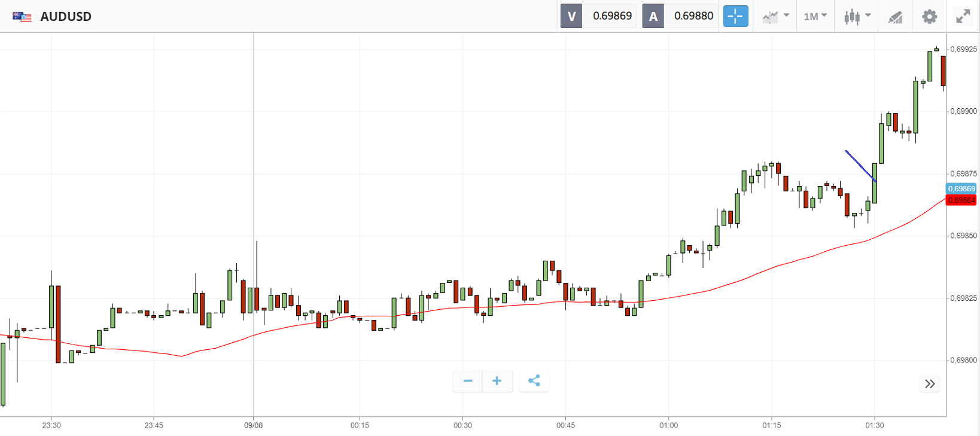
Task: Click the blue 0.69869 price label
Action: [x=961, y=189]
